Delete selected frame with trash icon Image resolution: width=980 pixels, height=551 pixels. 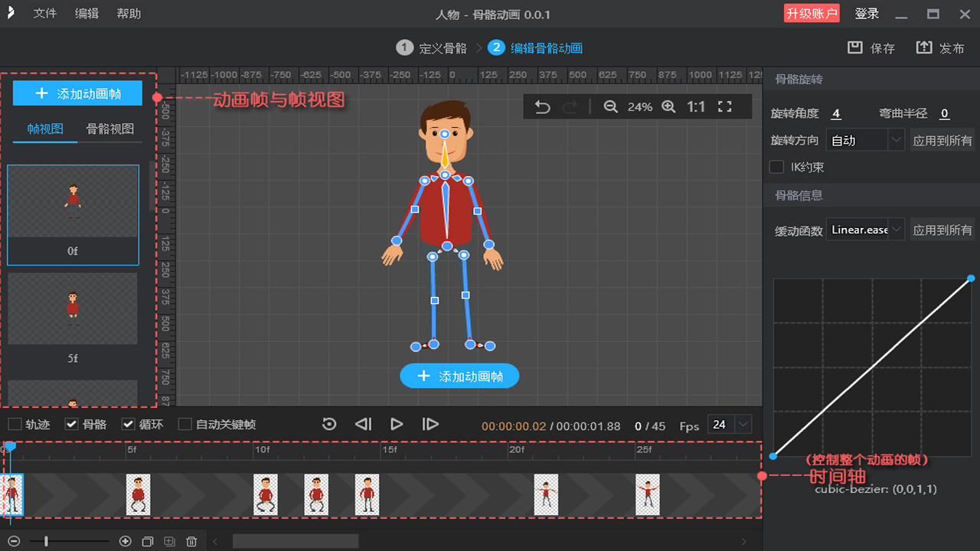click(x=191, y=542)
